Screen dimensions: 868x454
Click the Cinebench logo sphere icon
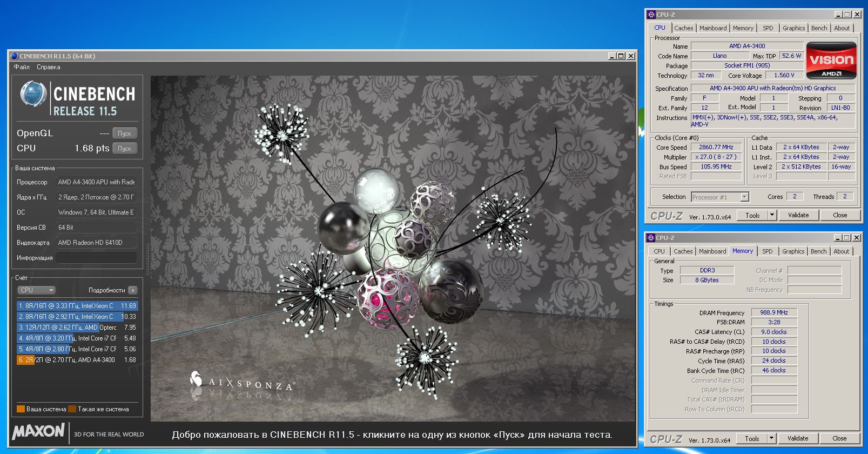point(33,94)
